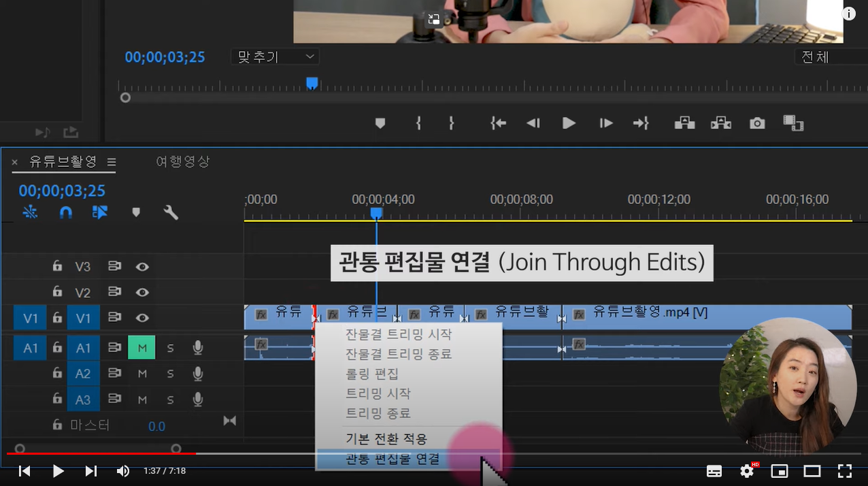Screen dimensions: 868x486
Task: Step back one frame in program monitor
Action: point(533,123)
